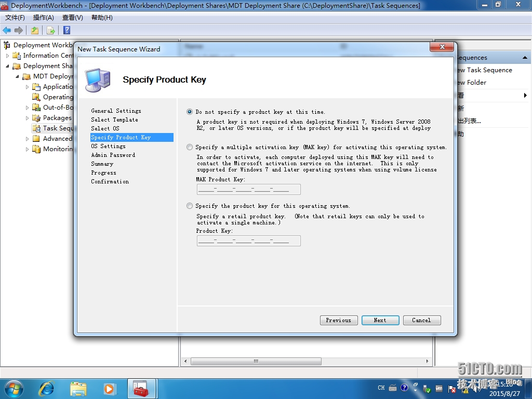Open the 文件(F) menu
The height and width of the screenshot is (399, 532).
pos(15,18)
